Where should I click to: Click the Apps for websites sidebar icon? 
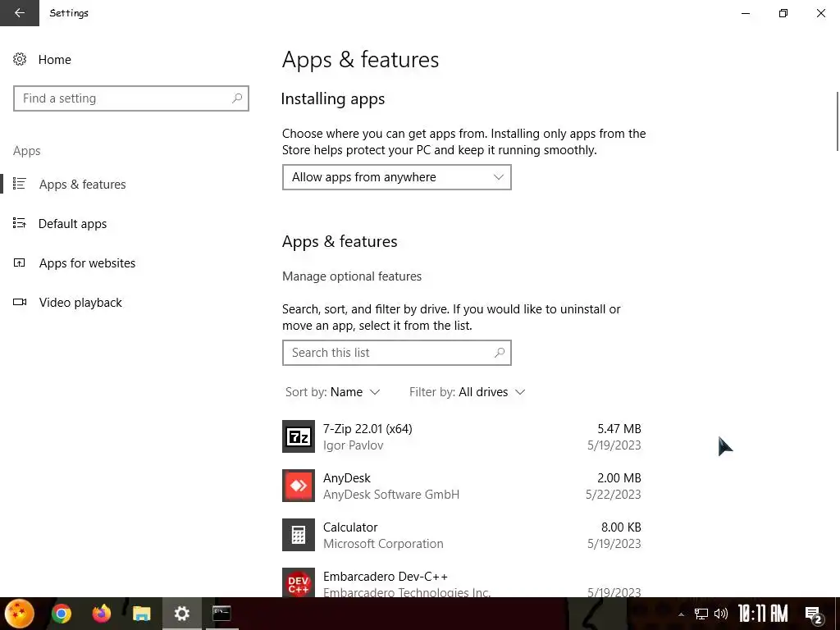pos(20,262)
